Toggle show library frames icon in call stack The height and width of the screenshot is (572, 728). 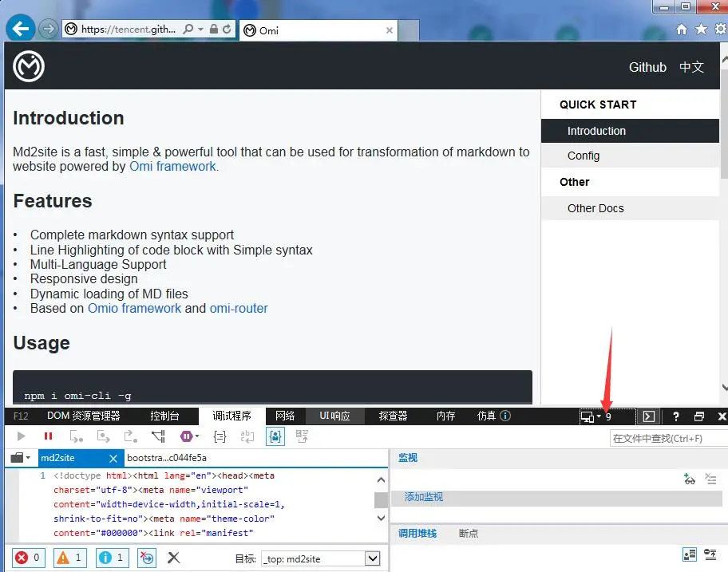690,554
